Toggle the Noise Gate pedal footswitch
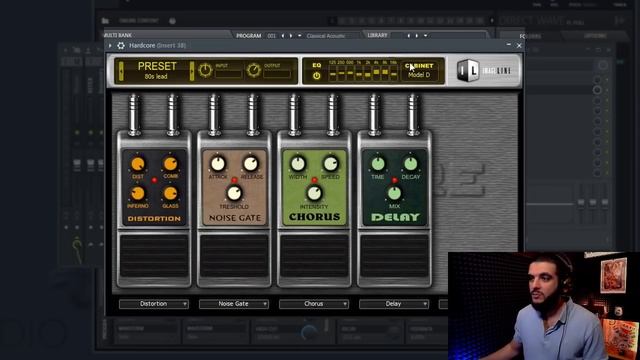The image size is (640, 360). point(234,256)
